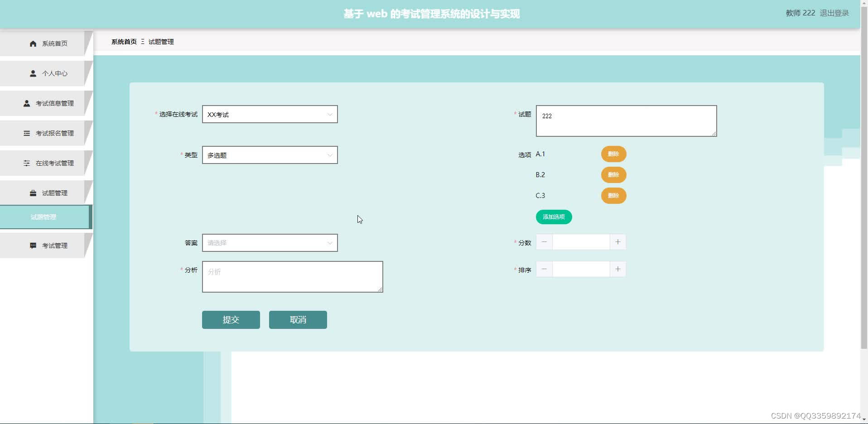Click the chevron arrow of 类型 select
This screenshot has width=868, height=424.
(330, 155)
